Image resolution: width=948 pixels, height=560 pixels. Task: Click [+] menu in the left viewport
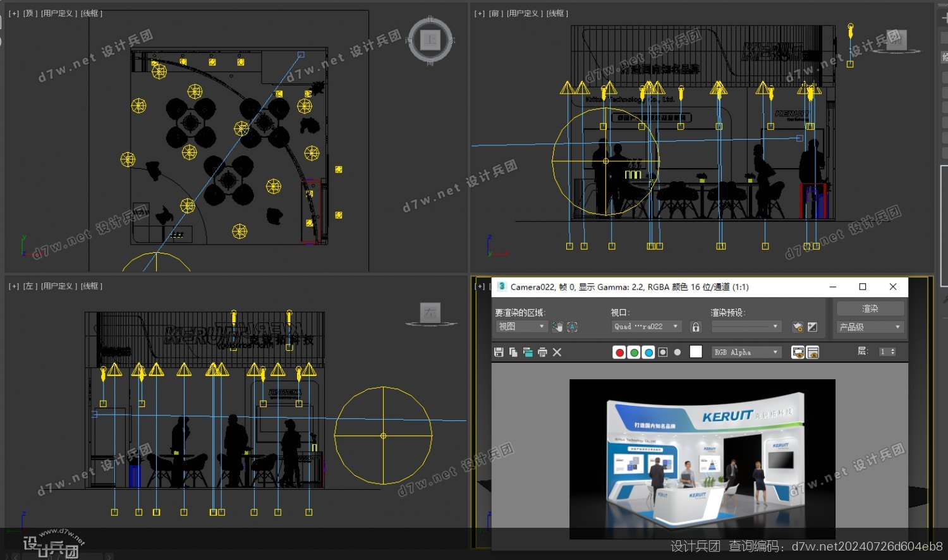[x=14, y=286]
